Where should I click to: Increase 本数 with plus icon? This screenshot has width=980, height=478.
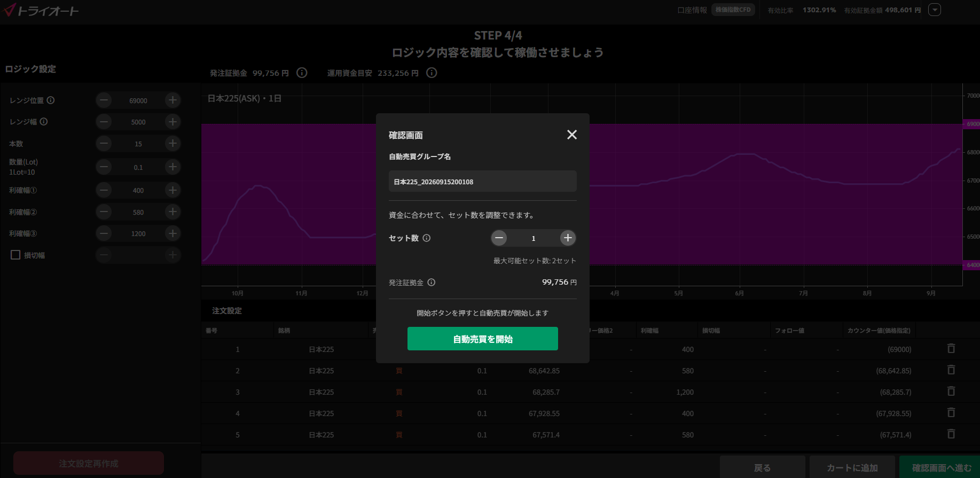click(173, 144)
